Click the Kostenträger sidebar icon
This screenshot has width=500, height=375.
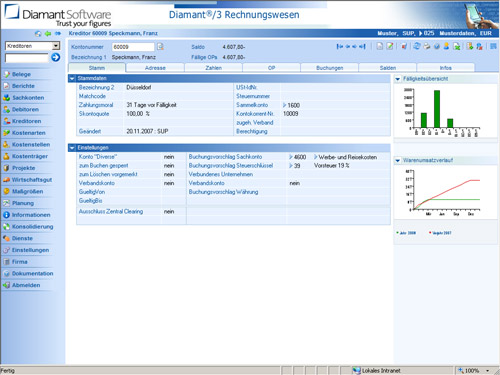coord(6,156)
